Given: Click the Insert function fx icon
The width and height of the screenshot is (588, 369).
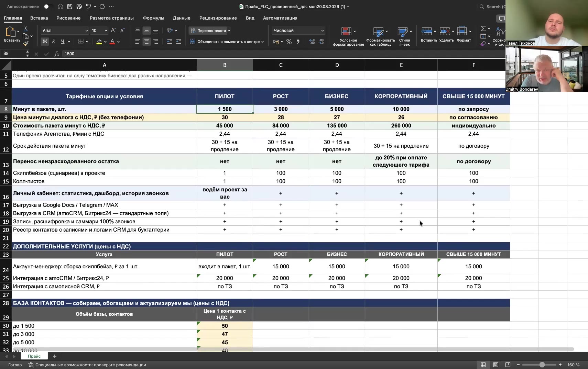Looking at the screenshot, I should (x=57, y=54).
